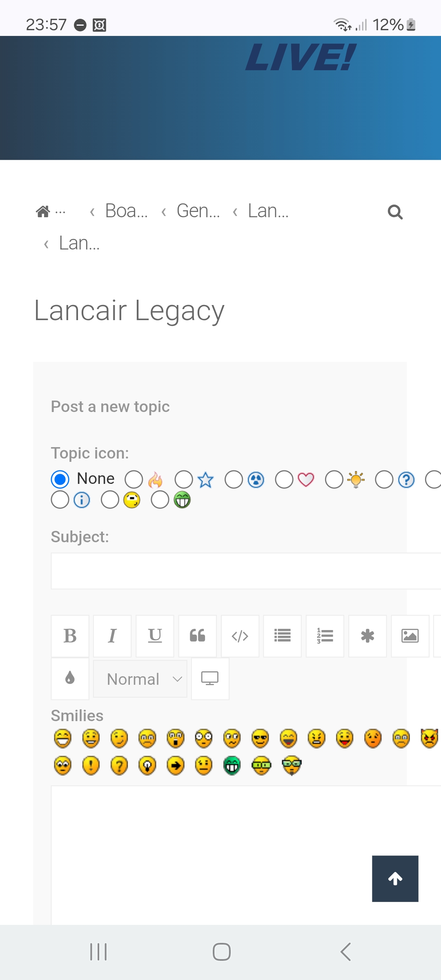Toggle fullscreen editor with monitor icon
The width and height of the screenshot is (441, 980).
pos(210,678)
